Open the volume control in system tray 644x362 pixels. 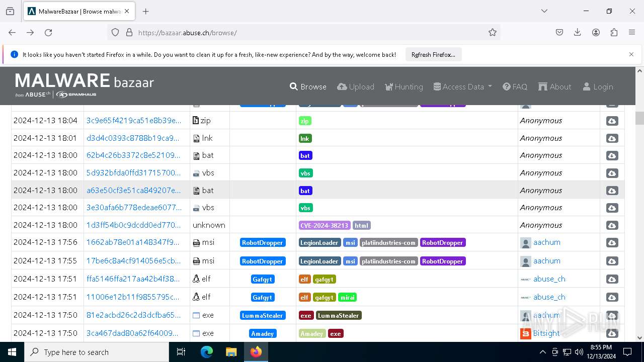579,352
